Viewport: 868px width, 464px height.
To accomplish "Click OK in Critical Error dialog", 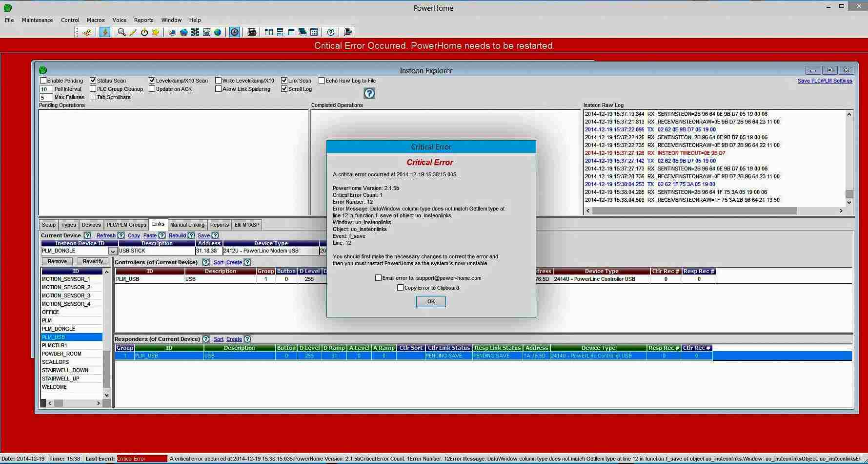I will pos(431,302).
